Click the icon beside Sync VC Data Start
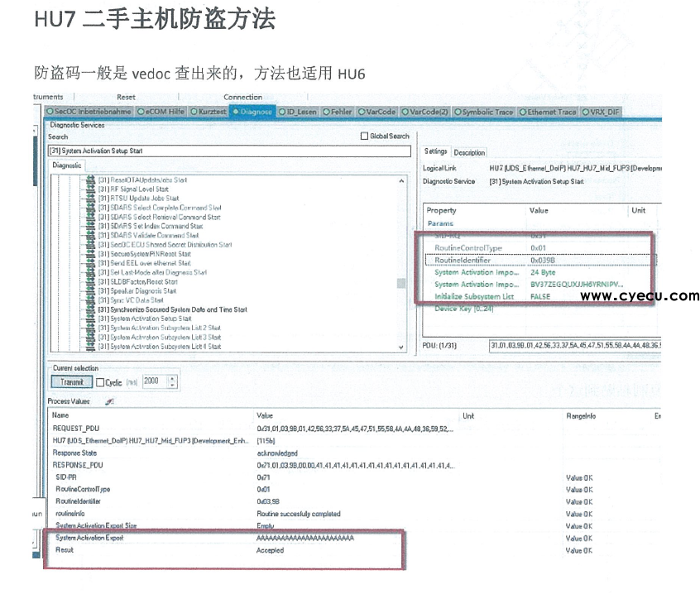 (x=91, y=300)
